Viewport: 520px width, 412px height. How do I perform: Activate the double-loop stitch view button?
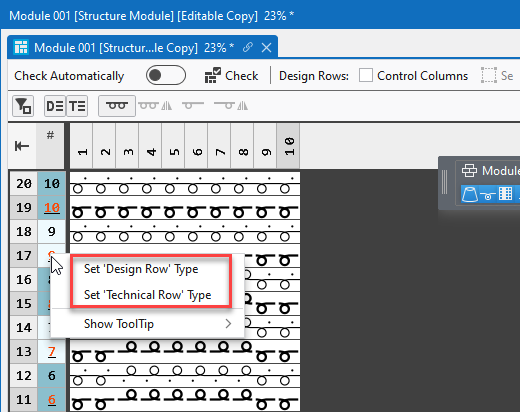[x=117, y=106]
